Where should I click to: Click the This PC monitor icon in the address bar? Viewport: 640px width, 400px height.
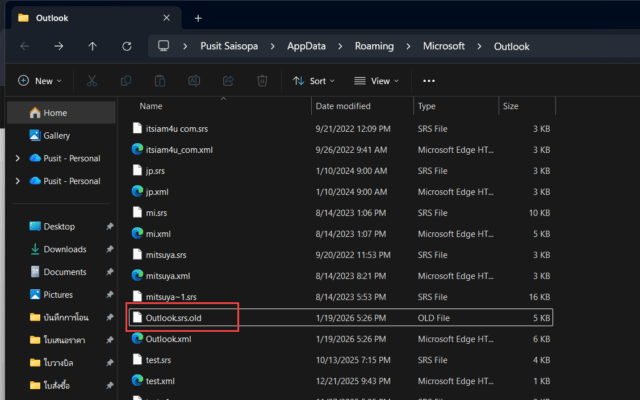[164, 46]
